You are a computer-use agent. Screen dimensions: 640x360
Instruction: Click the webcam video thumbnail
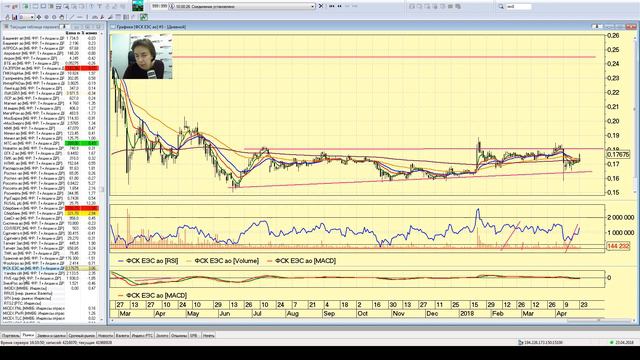click(142, 56)
